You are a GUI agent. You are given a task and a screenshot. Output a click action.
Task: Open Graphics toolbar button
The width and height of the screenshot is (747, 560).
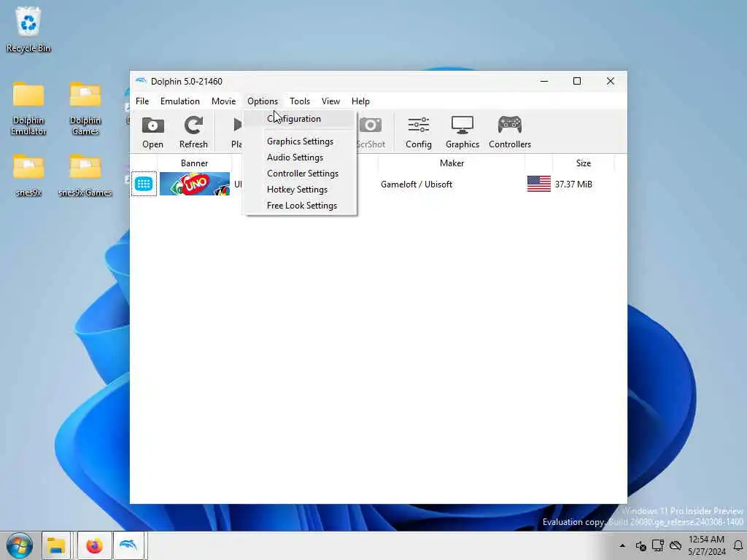(x=462, y=132)
